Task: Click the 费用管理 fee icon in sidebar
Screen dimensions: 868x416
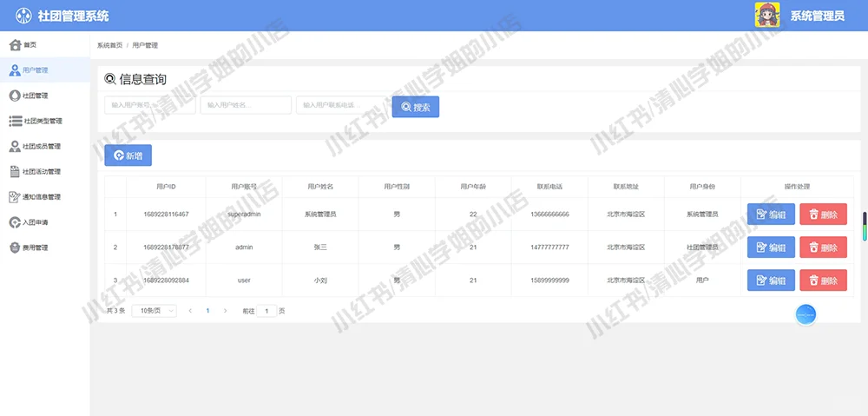Action: click(x=15, y=248)
